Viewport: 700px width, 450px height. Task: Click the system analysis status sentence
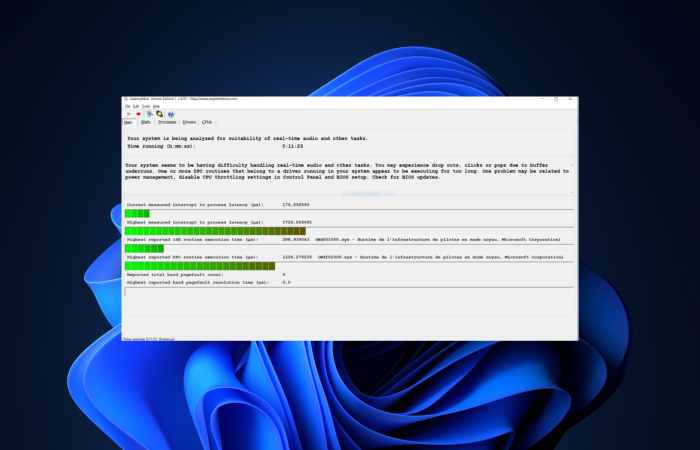(247, 138)
